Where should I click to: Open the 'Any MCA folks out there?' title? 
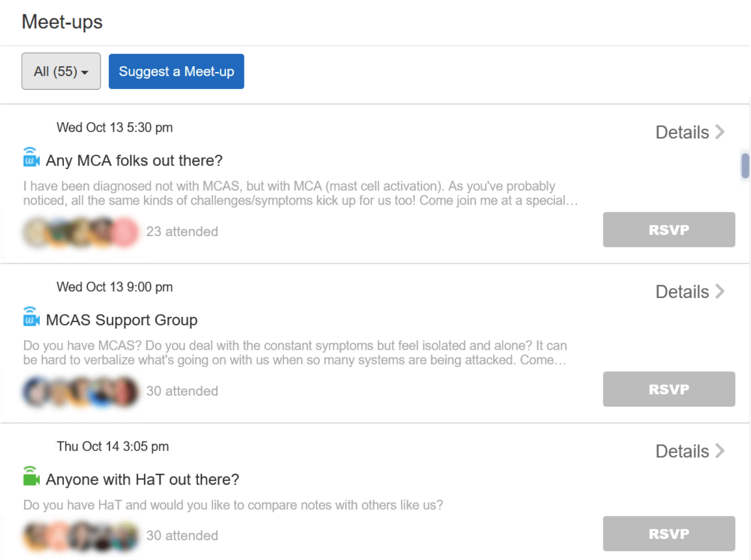pyautogui.click(x=134, y=161)
